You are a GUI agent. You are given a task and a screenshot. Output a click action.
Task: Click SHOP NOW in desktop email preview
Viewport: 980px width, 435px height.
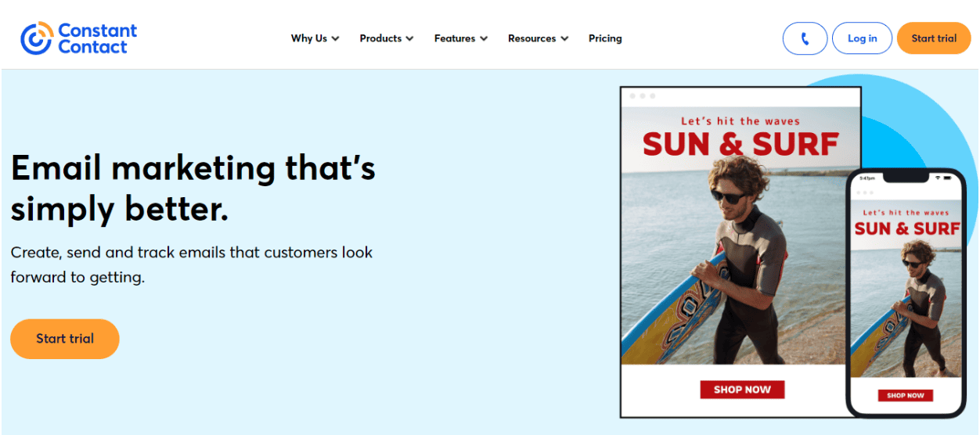tap(742, 390)
